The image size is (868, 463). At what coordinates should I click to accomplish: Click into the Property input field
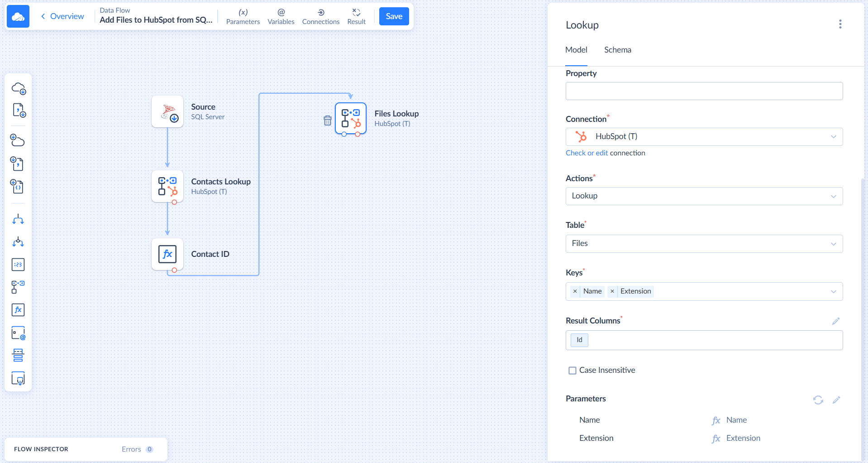(704, 91)
